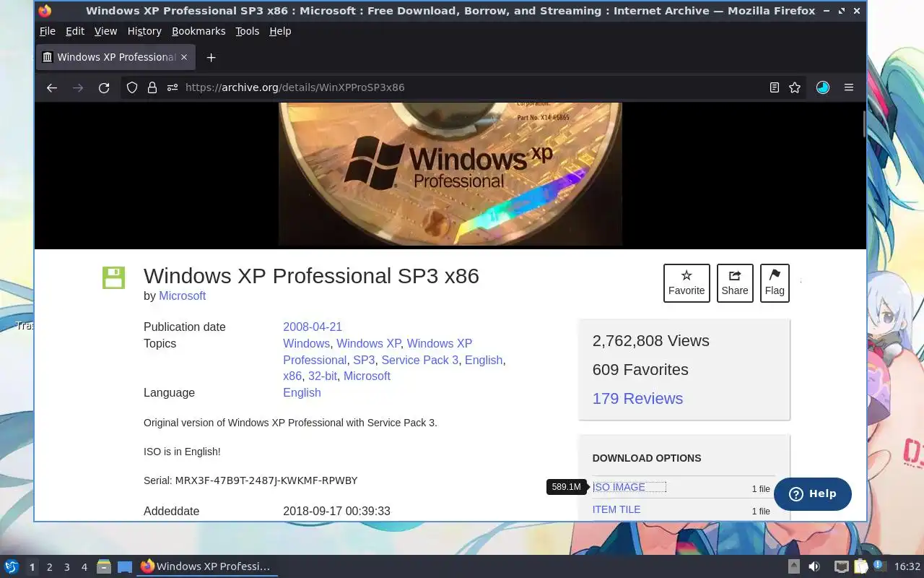Open the 32-bit topic link
Viewport: 924px width, 578px height.
[323, 376]
